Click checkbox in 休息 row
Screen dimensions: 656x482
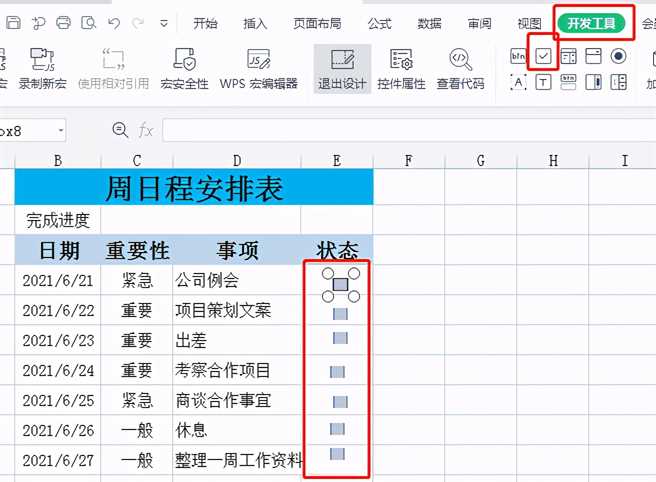pos(337,429)
